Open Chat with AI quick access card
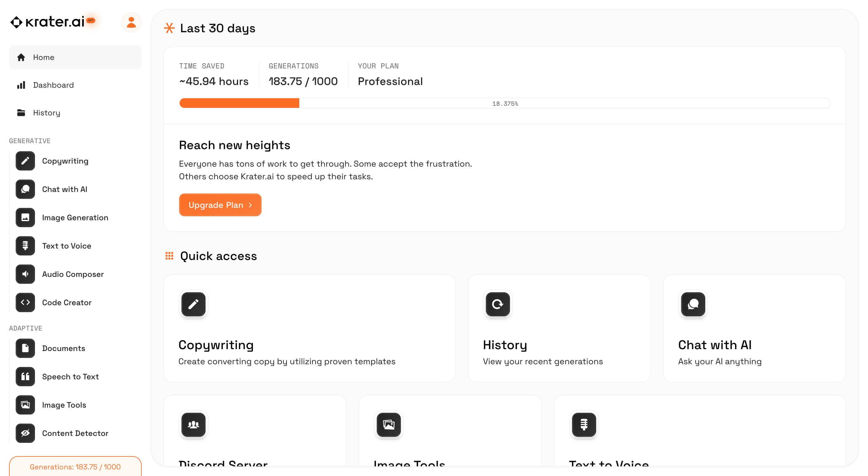Screen dimensions: 868x476 pyautogui.click(x=754, y=328)
